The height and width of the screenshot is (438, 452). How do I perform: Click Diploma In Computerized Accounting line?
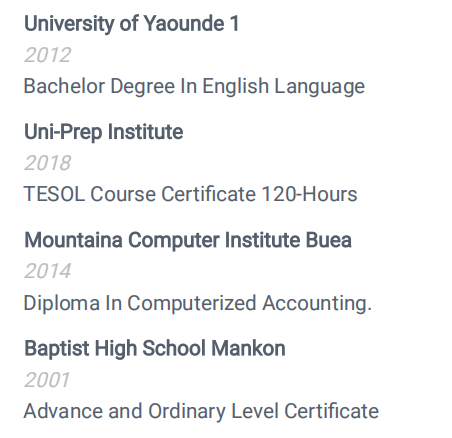tap(197, 303)
